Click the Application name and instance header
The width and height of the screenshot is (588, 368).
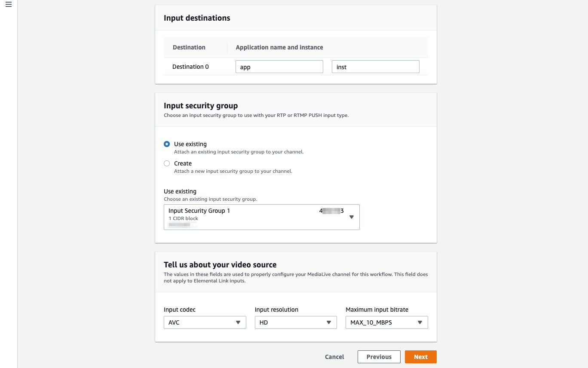(x=279, y=47)
